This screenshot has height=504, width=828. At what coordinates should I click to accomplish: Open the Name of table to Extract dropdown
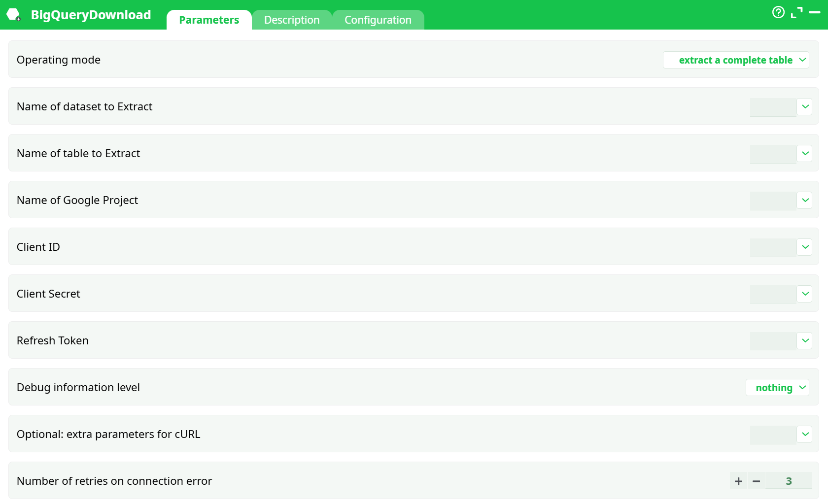pos(805,153)
